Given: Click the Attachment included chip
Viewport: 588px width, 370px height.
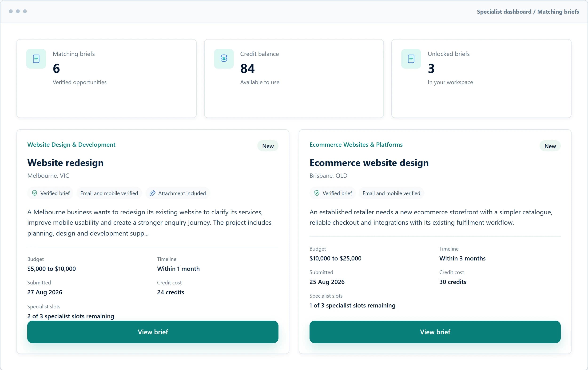Looking at the screenshot, I should pos(178,193).
